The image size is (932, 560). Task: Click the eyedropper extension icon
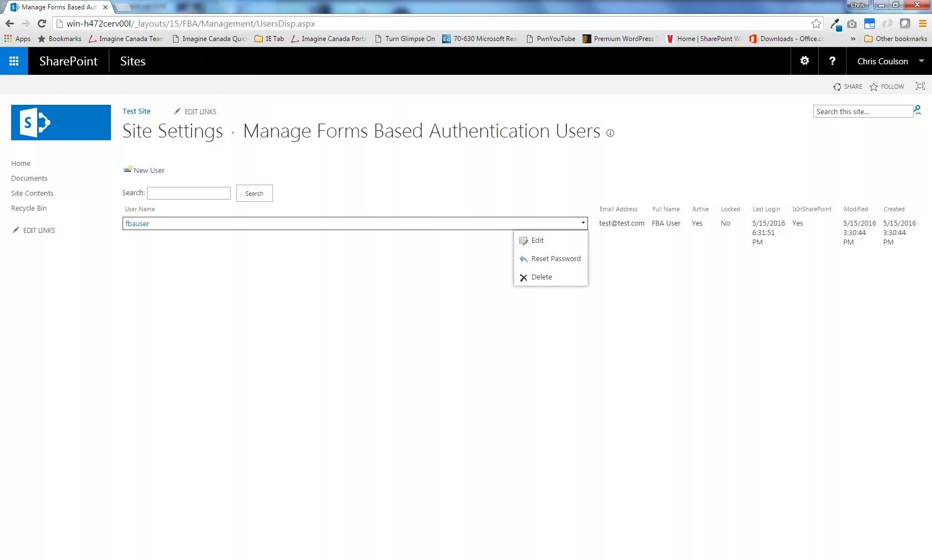835,24
